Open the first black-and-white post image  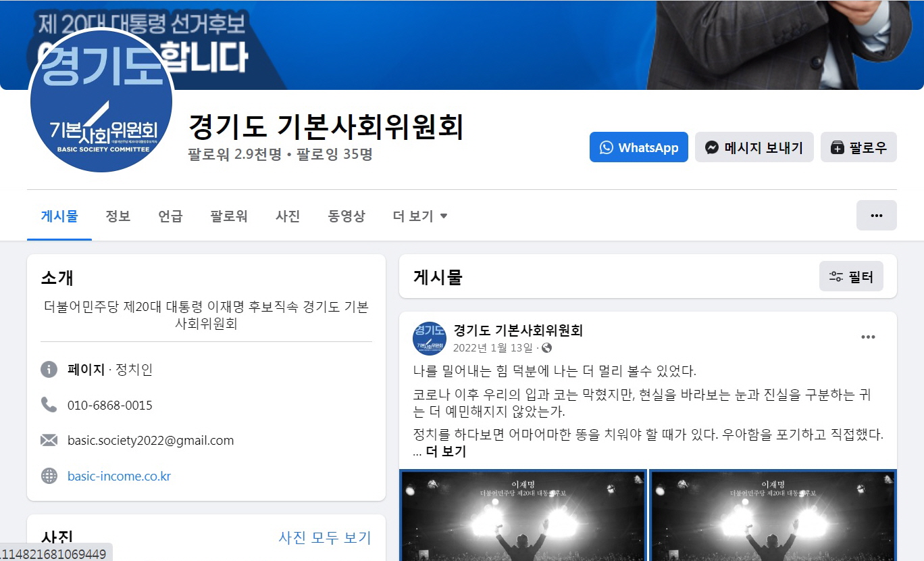523,515
